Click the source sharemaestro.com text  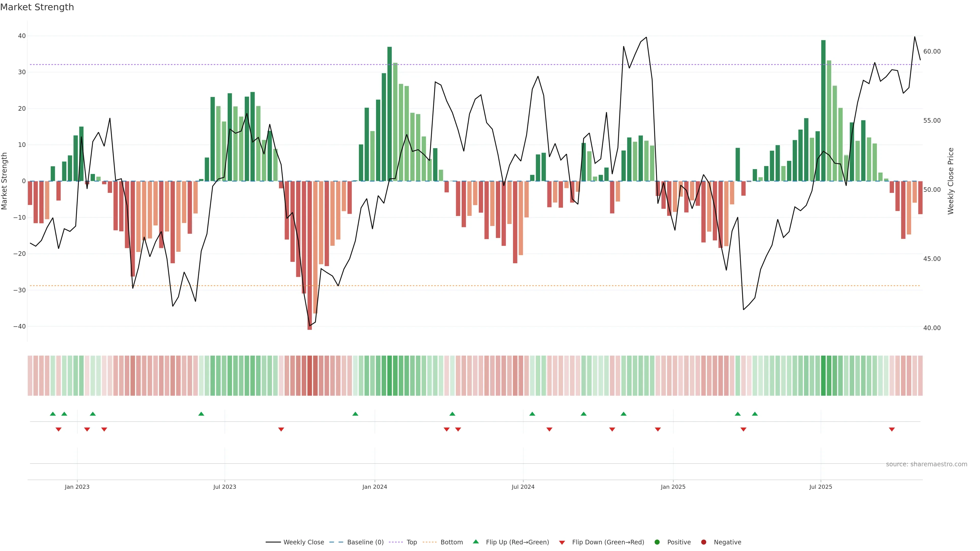[926, 464]
